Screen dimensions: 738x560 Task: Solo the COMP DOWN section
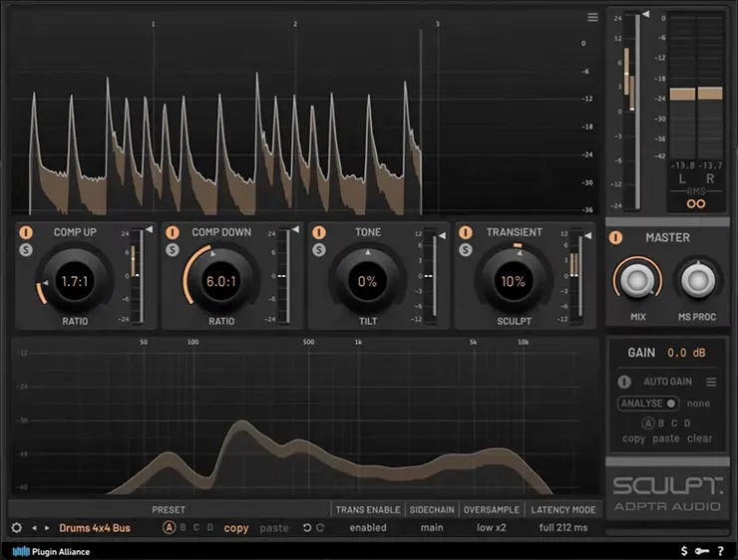tap(173, 250)
